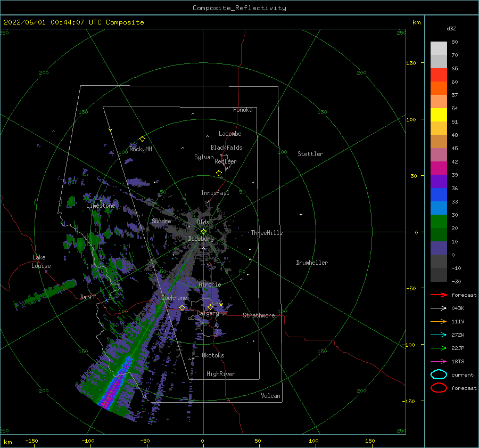Click the yellow diamond marker below RedDeer
The image size is (479, 448).
(x=219, y=173)
